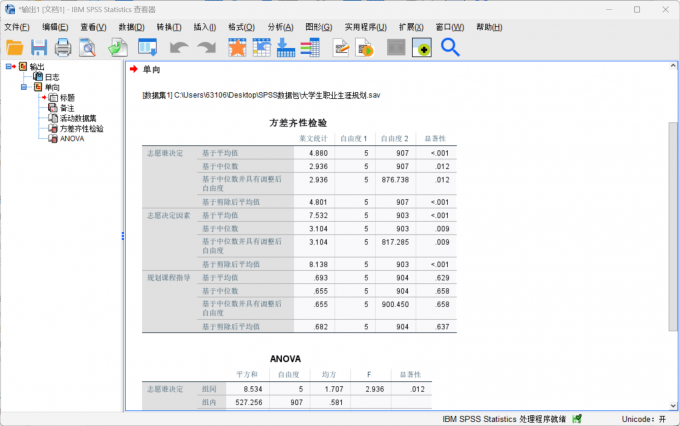Click the 自由度 2 column header
This screenshot has height=426, width=680.
click(395, 138)
